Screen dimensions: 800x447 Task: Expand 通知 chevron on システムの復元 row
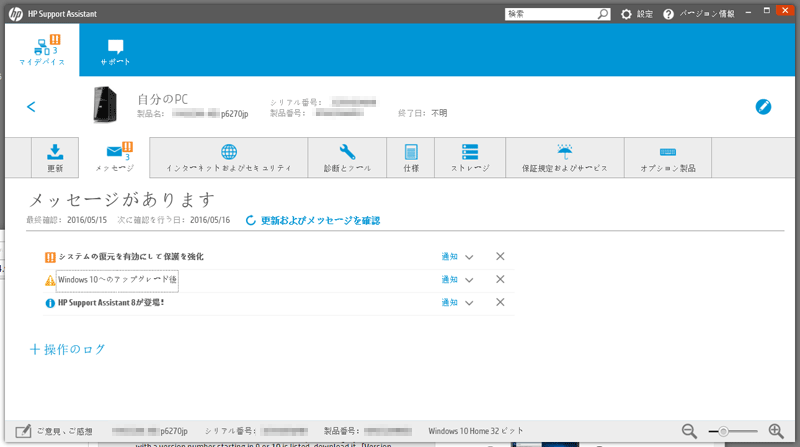click(469, 257)
